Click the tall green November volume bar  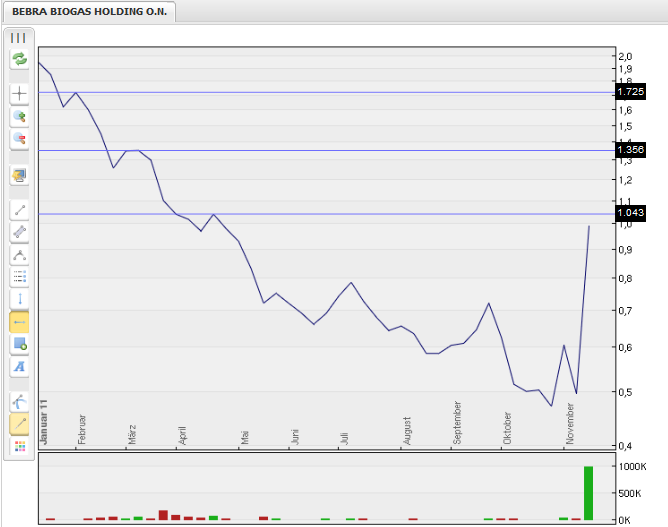589,493
